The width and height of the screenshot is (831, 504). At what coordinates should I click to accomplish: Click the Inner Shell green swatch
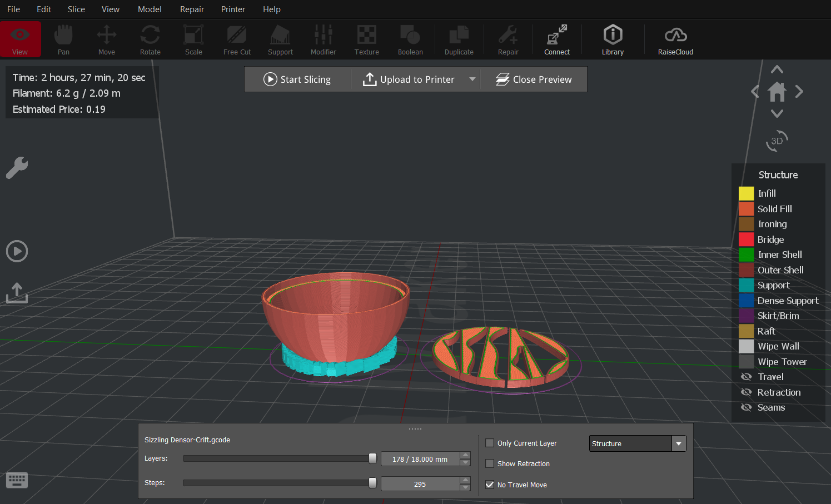(746, 255)
